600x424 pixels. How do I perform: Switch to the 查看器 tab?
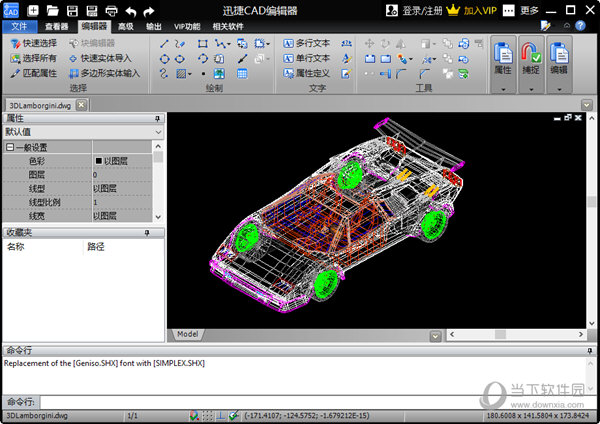coord(57,26)
